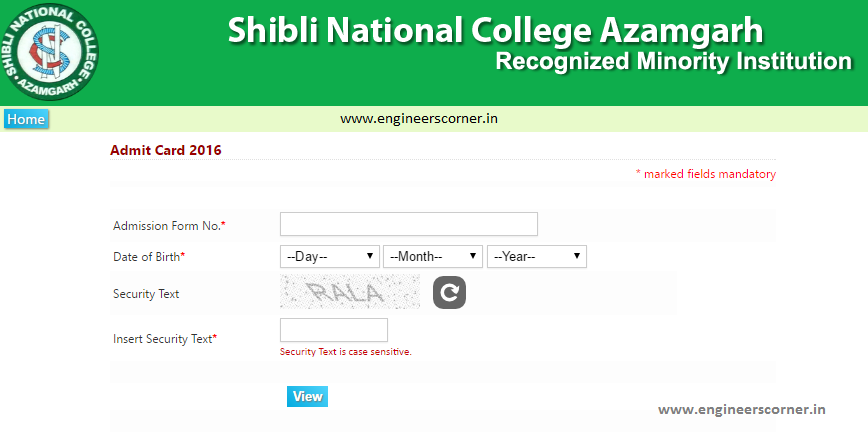Open the Home menu item
868x432 pixels.
coord(26,119)
